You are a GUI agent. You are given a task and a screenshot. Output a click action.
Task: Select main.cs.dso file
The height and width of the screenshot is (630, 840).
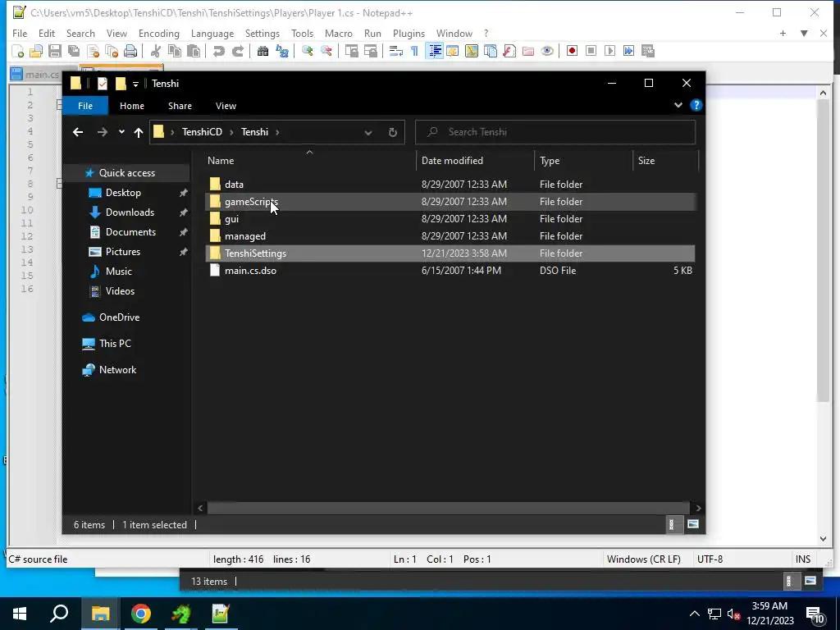click(250, 271)
